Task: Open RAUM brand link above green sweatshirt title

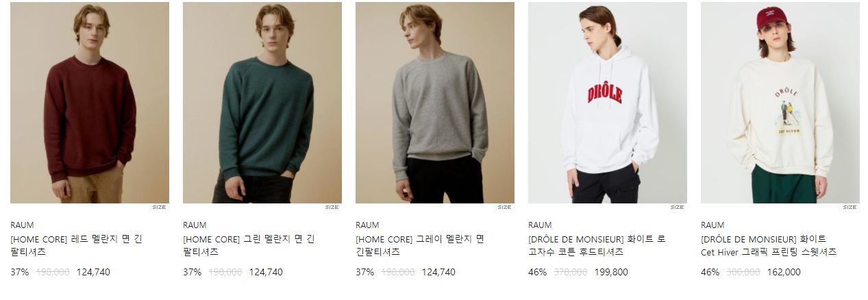Action: tap(195, 225)
